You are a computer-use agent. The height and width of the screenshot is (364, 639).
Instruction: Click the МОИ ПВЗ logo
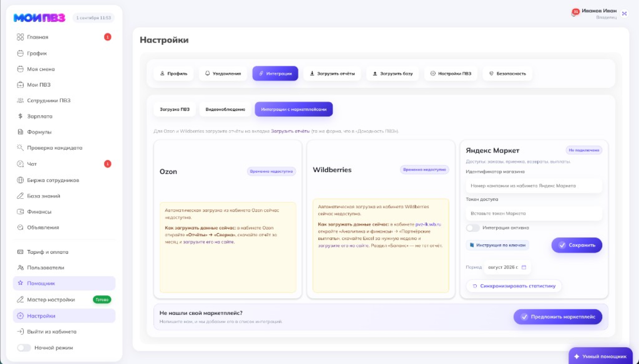(39, 18)
